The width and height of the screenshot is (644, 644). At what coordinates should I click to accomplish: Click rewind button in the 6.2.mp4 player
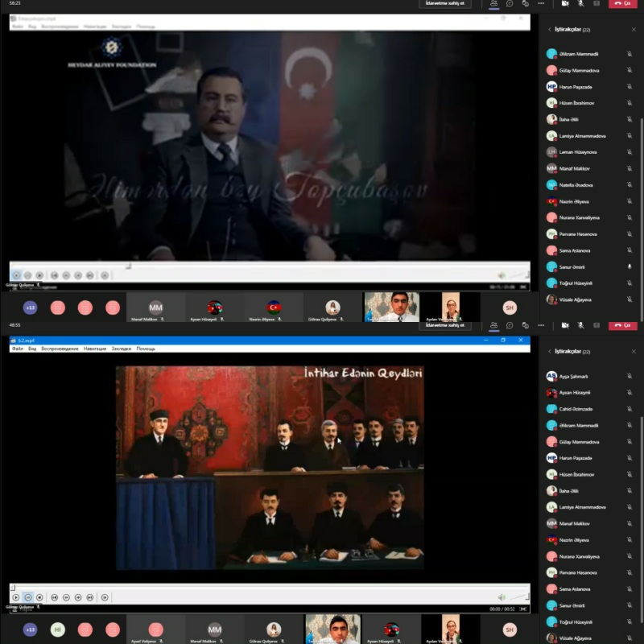point(66,597)
